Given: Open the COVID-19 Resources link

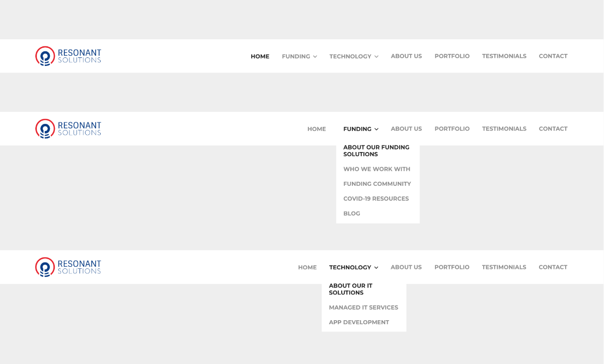Looking at the screenshot, I should (375, 198).
